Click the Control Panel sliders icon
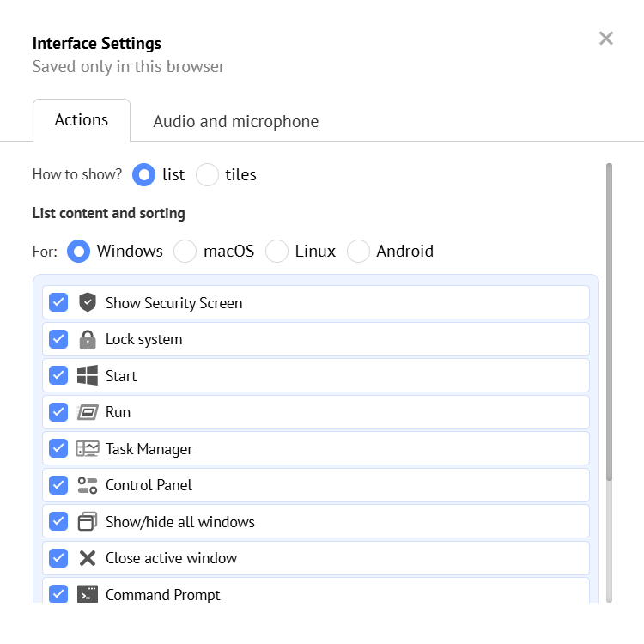This screenshot has height=644, width=644. click(x=88, y=485)
